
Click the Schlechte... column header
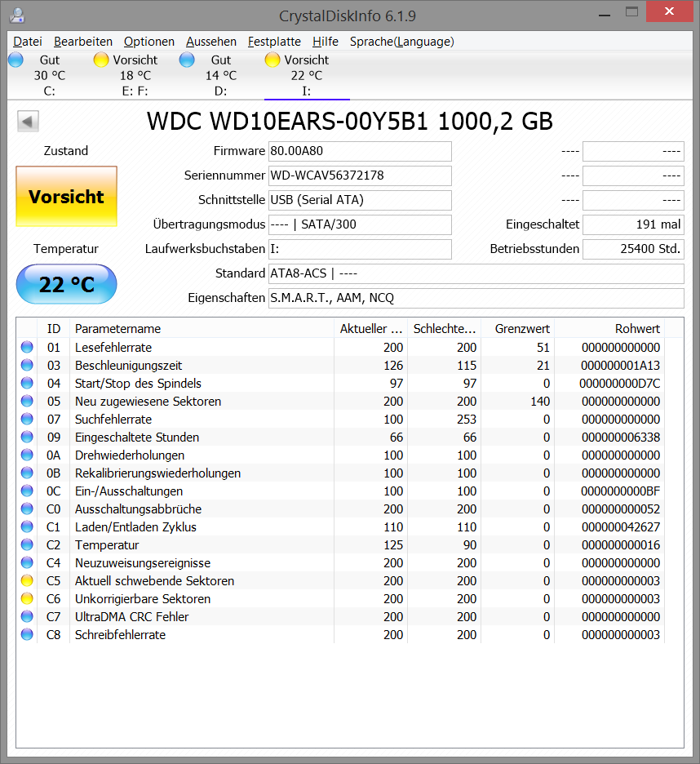click(x=445, y=329)
